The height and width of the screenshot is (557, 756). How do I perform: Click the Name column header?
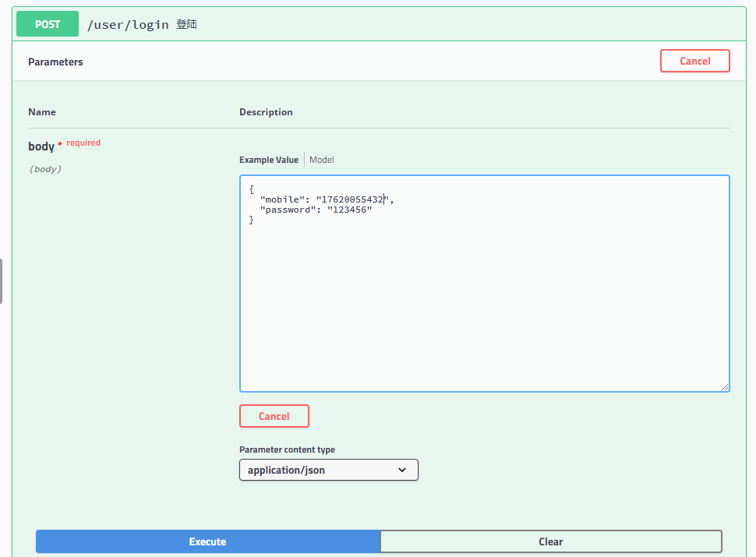[42, 112]
